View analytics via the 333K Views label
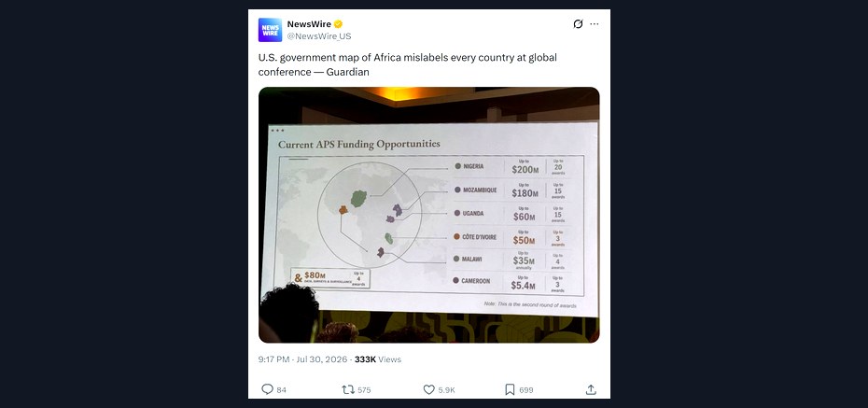Image resolution: width=868 pixels, height=408 pixels. point(378,359)
